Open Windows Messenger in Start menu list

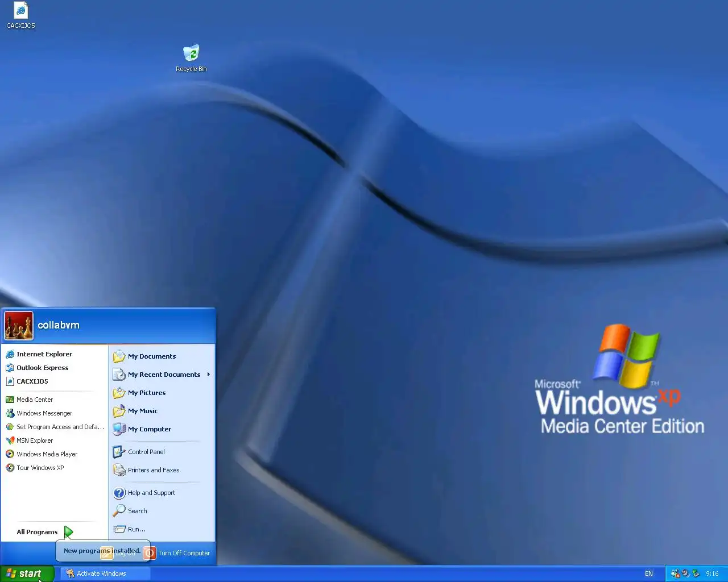tap(55, 413)
